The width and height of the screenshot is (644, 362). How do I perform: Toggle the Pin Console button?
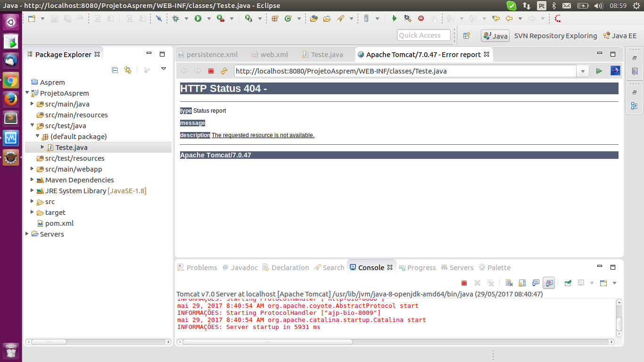(568, 283)
